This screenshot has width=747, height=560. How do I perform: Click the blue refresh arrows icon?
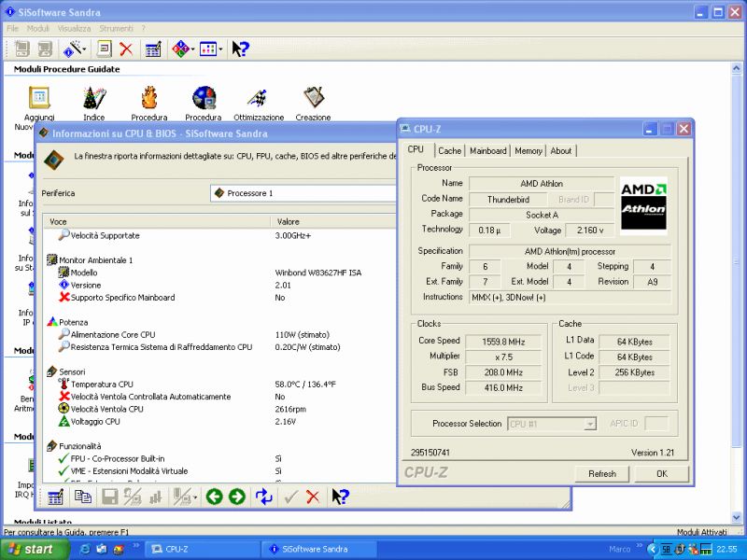[263, 497]
